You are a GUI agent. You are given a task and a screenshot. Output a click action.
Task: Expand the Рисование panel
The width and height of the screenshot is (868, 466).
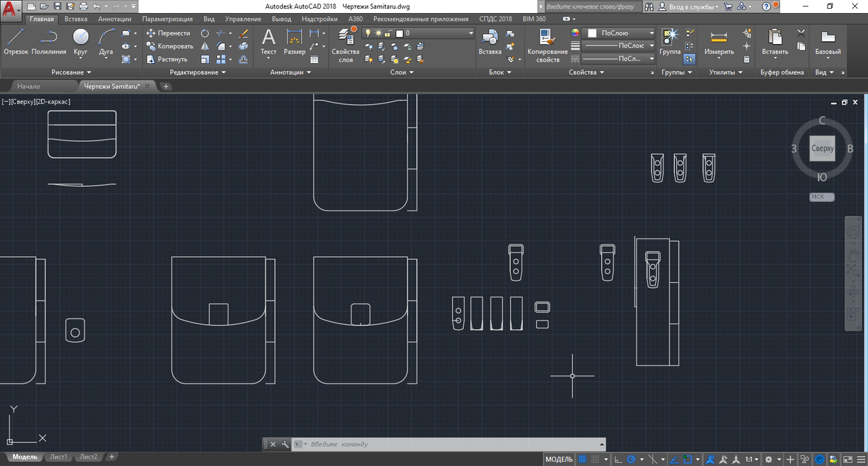coord(72,72)
